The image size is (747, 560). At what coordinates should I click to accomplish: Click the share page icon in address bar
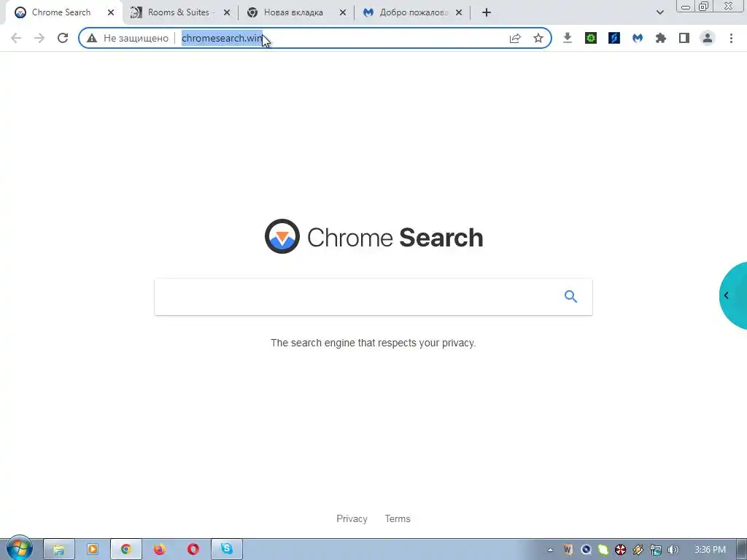click(515, 38)
